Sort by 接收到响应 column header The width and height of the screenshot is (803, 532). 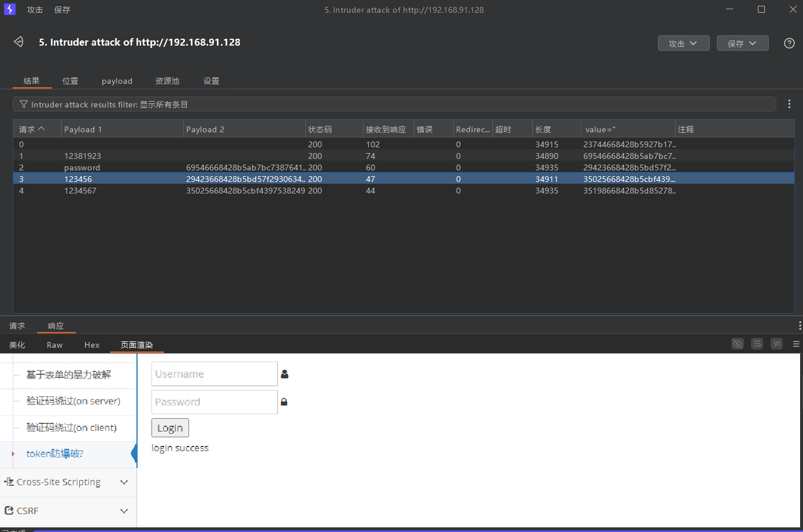(388, 129)
